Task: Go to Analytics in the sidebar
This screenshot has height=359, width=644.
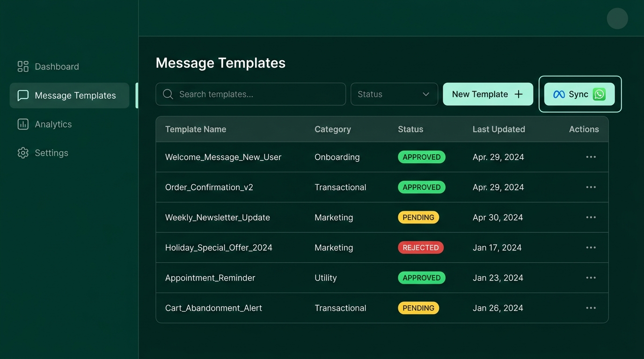Action: (53, 124)
